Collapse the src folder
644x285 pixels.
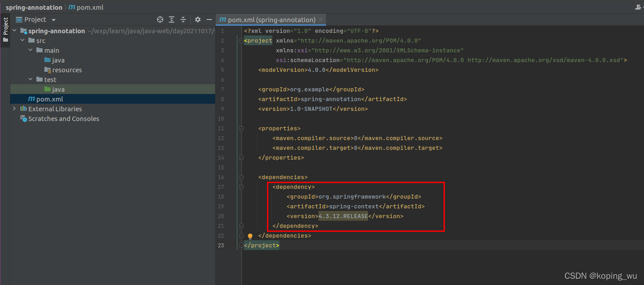tap(22, 40)
